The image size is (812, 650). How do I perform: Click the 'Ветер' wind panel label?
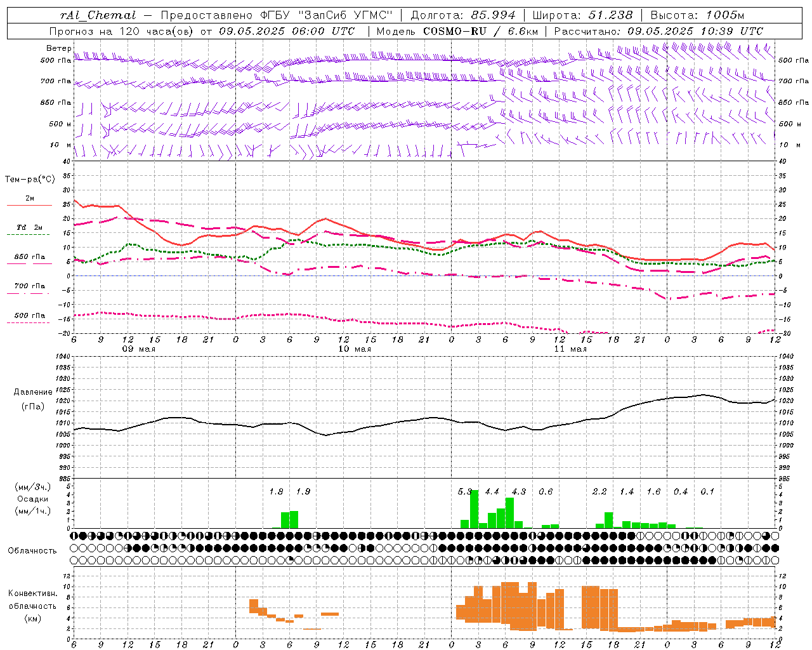pyautogui.click(x=58, y=48)
